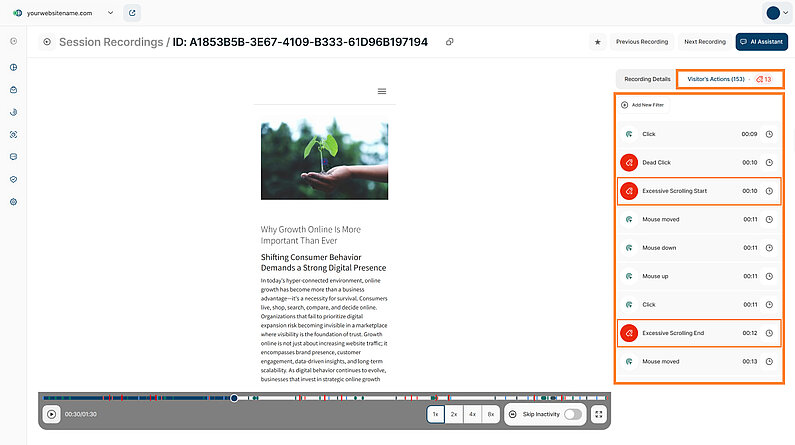
Task: Open the user avatar account dropdown
Action: pos(776,13)
